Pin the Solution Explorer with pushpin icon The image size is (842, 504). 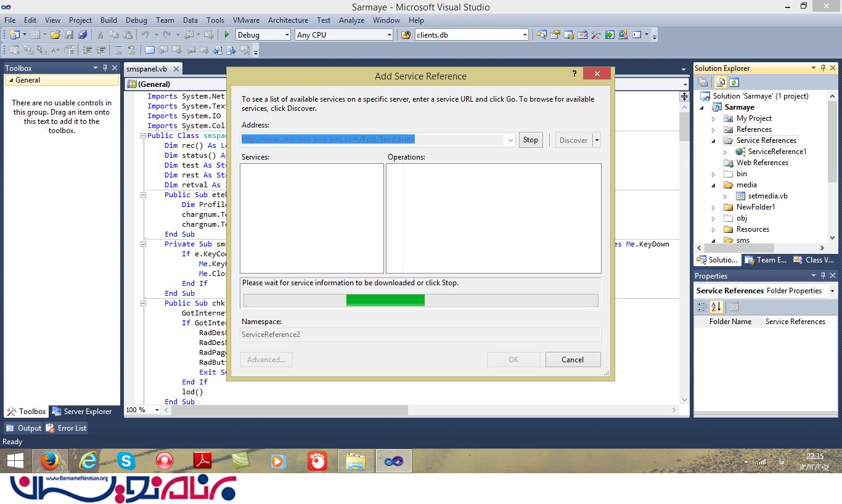tap(823, 68)
